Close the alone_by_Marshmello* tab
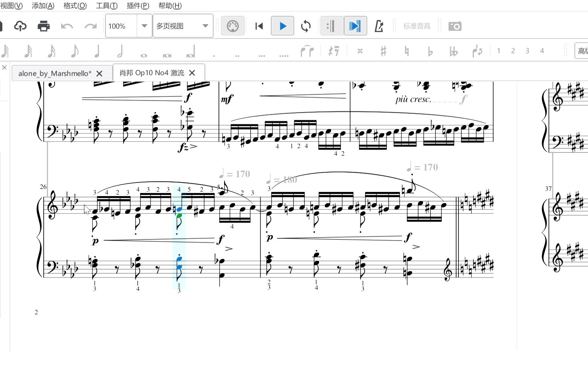This screenshot has height=368, width=588. click(99, 74)
